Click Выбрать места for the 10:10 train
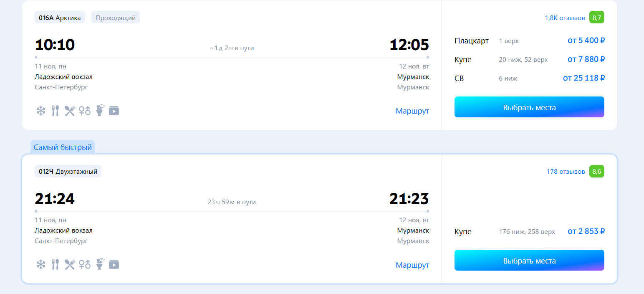 529,107
